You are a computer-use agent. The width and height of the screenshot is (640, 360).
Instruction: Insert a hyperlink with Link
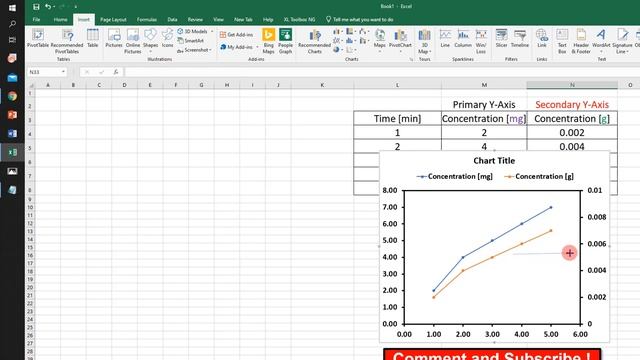[x=542, y=38]
